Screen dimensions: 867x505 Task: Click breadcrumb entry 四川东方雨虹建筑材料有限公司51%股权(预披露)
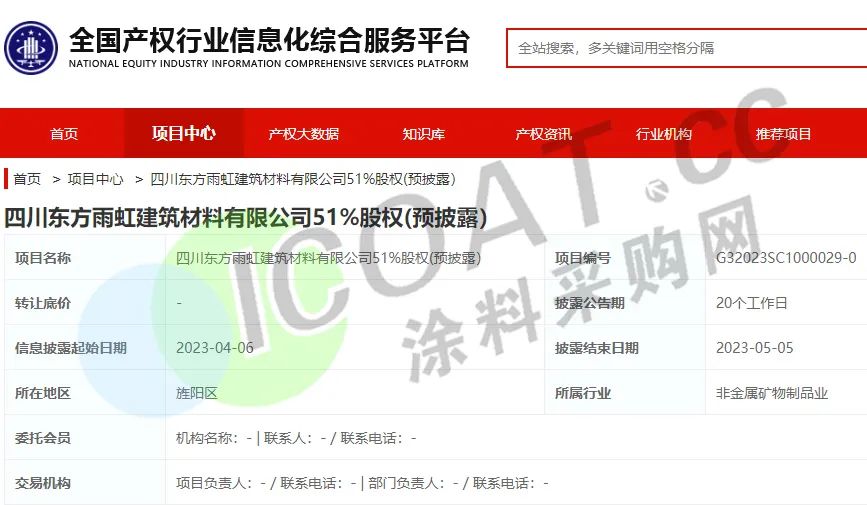coord(303,179)
